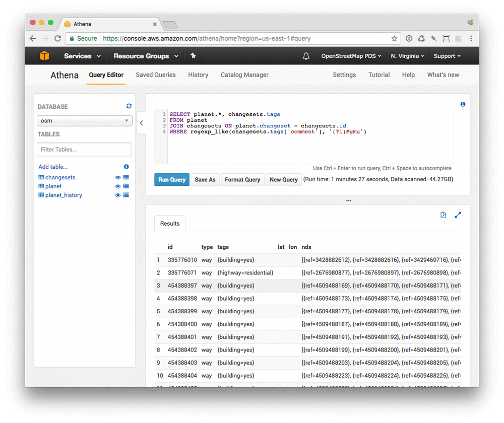Click the Format Query button
The height and width of the screenshot is (423, 504).
click(242, 180)
